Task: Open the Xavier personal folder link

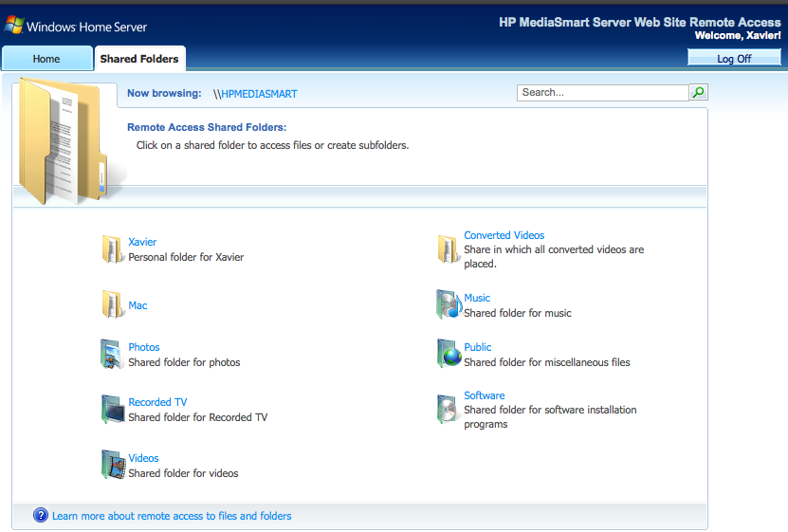Action: (142, 242)
